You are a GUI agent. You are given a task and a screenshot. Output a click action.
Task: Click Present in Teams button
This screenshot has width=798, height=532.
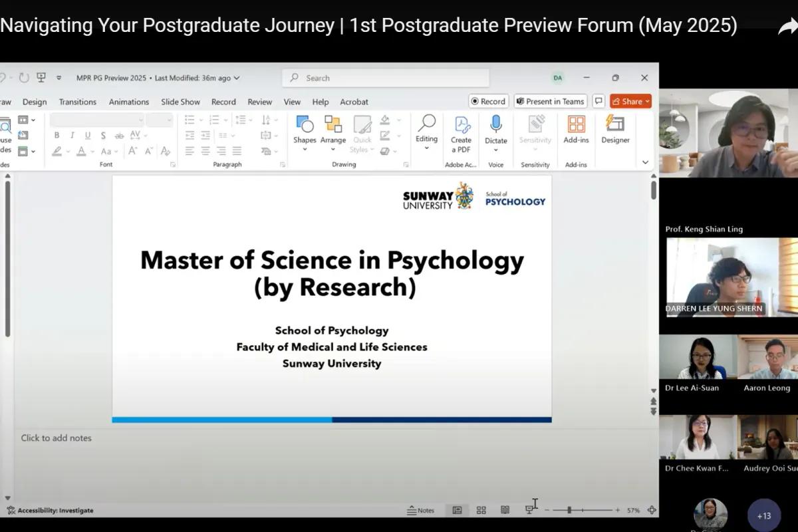tap(551, 101)
